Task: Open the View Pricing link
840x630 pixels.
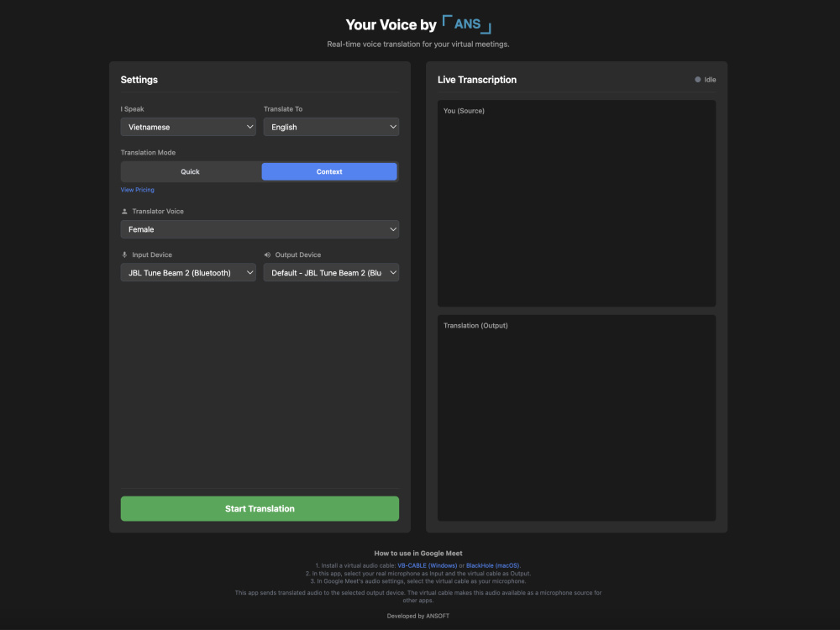Action: [137, 190]
